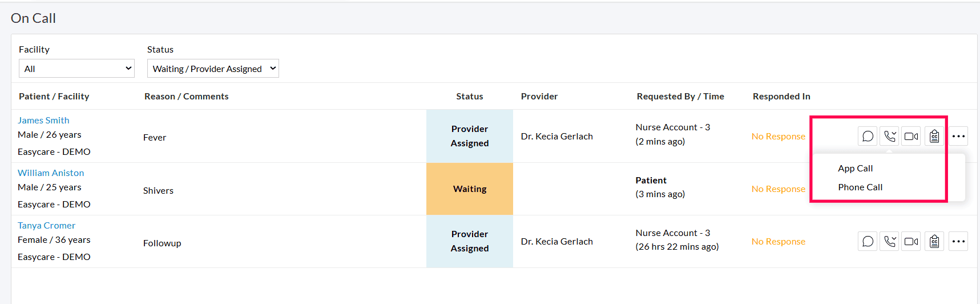The width and height of the screenshot is (980, 304).
Task: Open clipboard notes icon for James Smith
Action: [x=934, y=136]
